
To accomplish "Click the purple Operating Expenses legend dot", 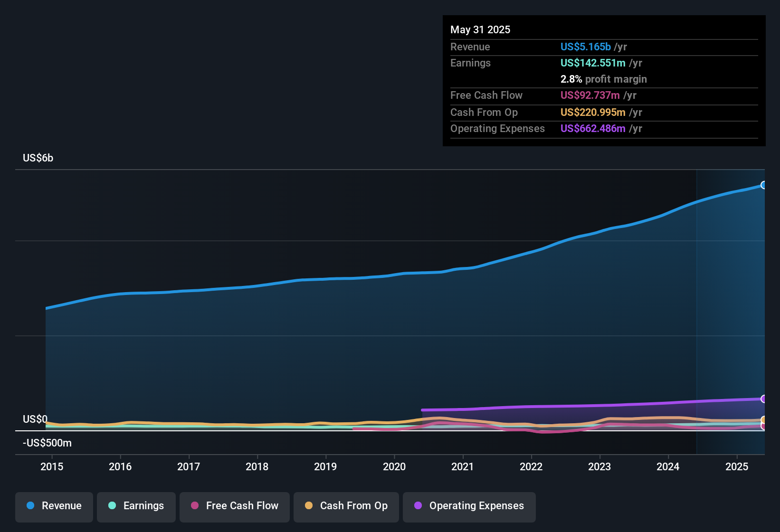I will coord(418,505).
